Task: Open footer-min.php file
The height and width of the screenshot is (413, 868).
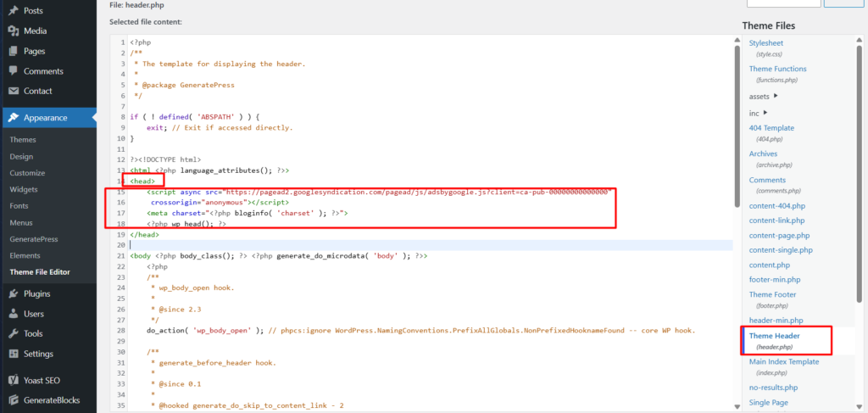Action: [775, 280]
